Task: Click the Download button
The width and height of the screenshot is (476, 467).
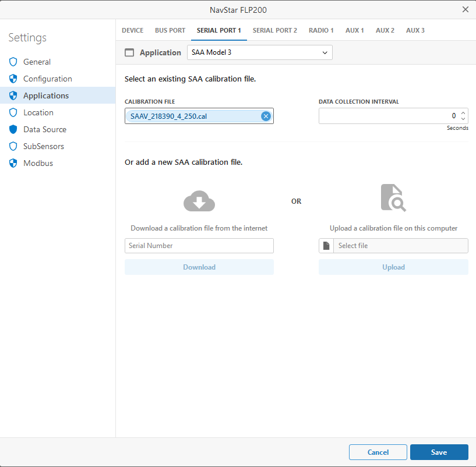Action: coord(199,267)
